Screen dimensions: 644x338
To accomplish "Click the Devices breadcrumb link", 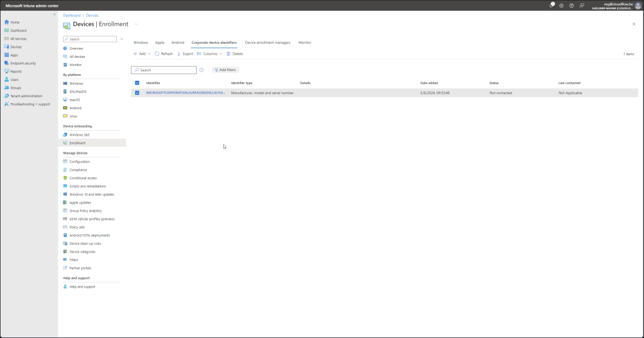I will 92,16.
